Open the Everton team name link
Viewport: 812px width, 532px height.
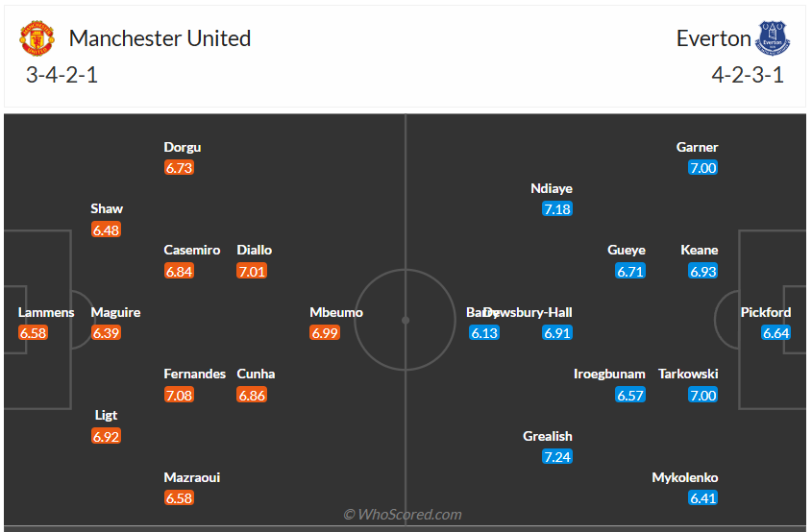tap(713, 38)
